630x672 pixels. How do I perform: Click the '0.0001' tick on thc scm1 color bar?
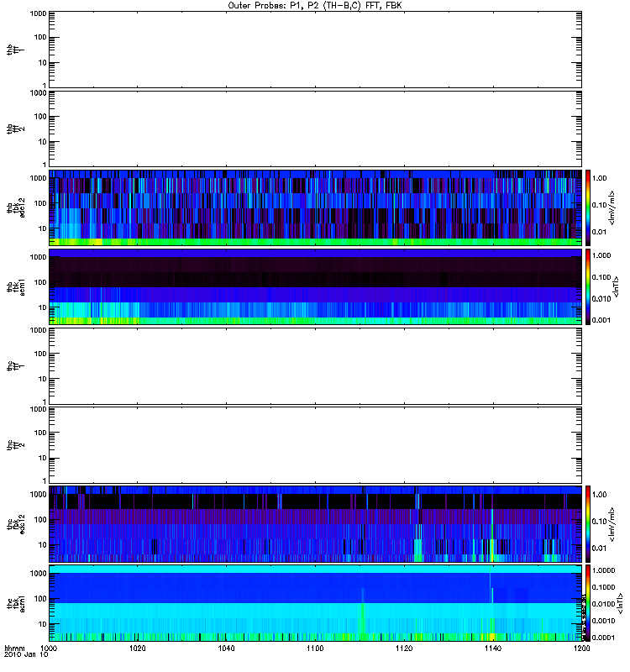tap(603, 638)
